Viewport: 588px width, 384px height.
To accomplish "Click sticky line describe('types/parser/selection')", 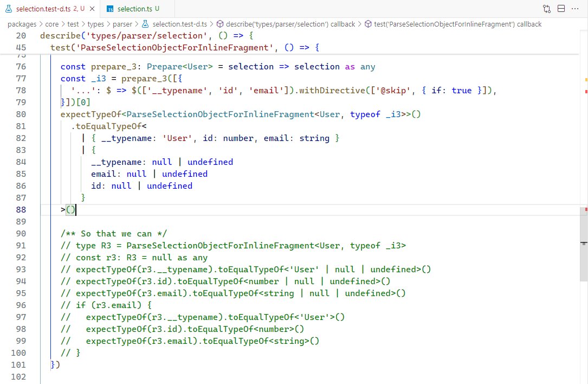I will tap(147, 36).
